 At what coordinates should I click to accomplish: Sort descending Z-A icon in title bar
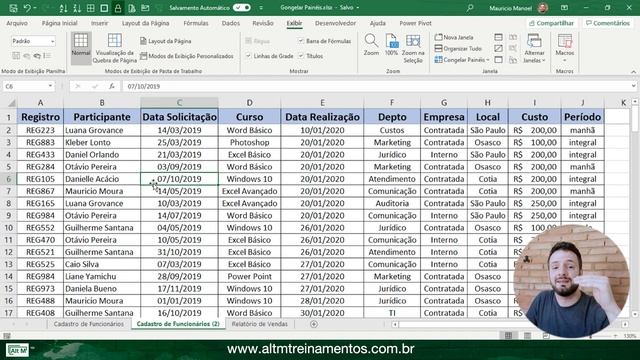click(77, 8)
